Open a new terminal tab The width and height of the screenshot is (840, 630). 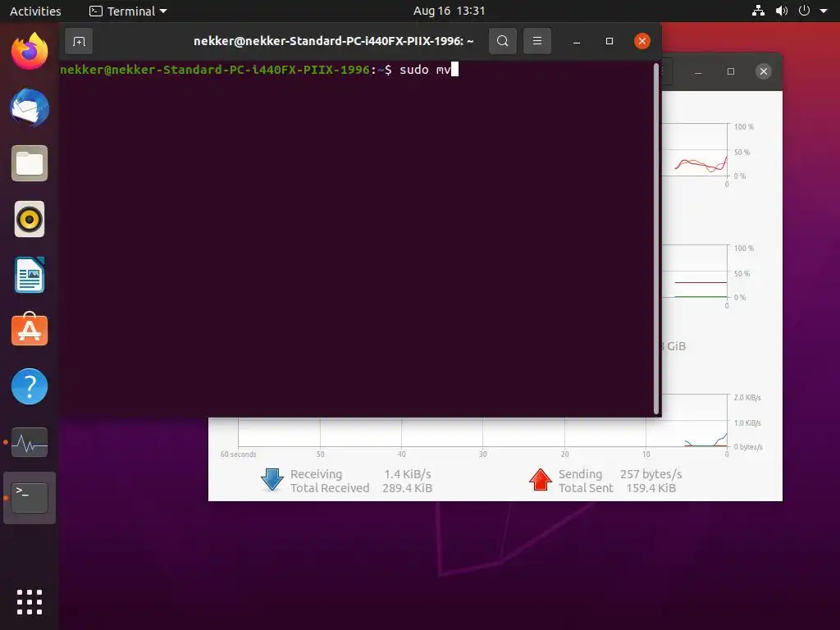tap(79, 41)
